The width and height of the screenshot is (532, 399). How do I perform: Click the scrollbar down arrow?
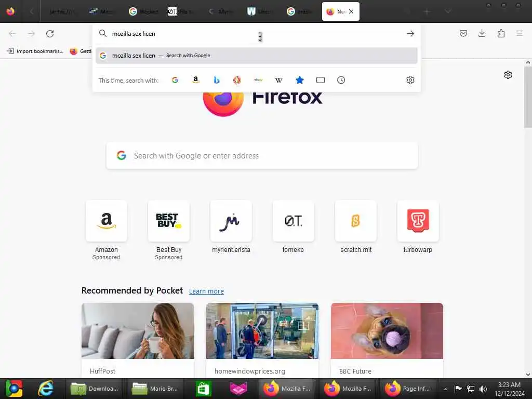[x=528, y=374]
